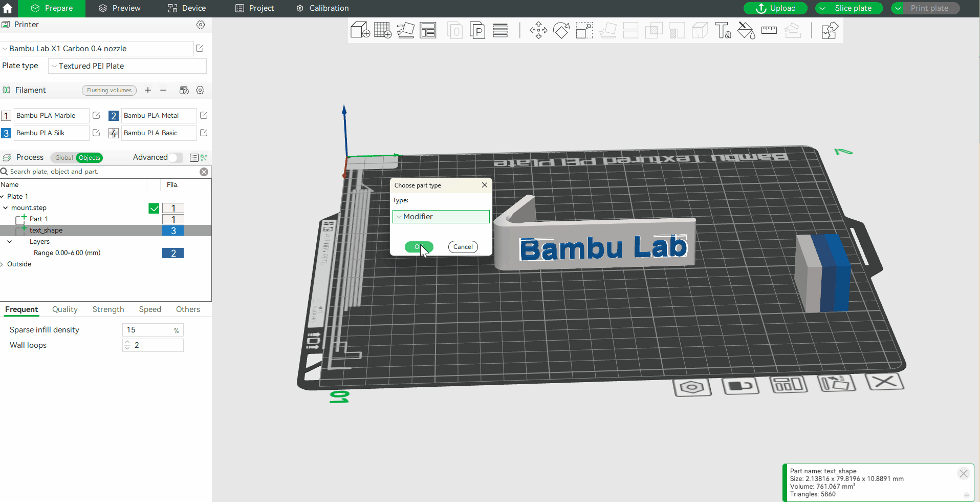Edit the Bambu PLA Basic filament preset
Screen dimensions: 980x502
tap(204, 133)
